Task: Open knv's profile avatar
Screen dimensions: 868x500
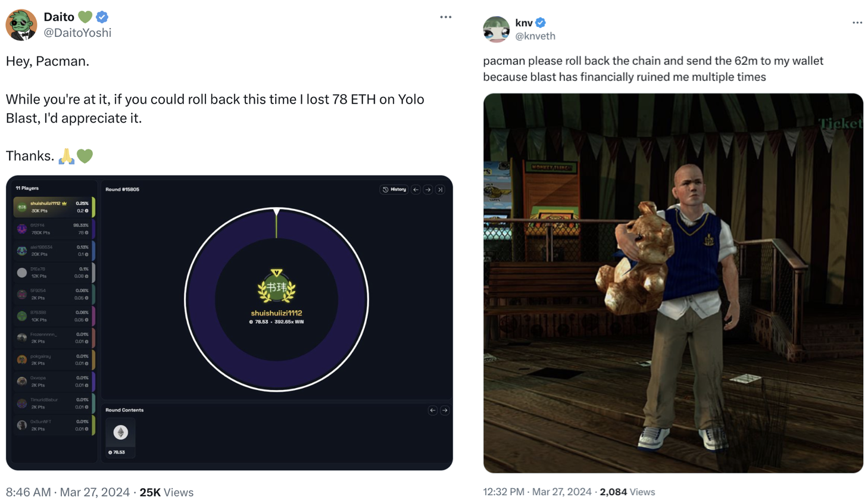Action: coord(496,29)
